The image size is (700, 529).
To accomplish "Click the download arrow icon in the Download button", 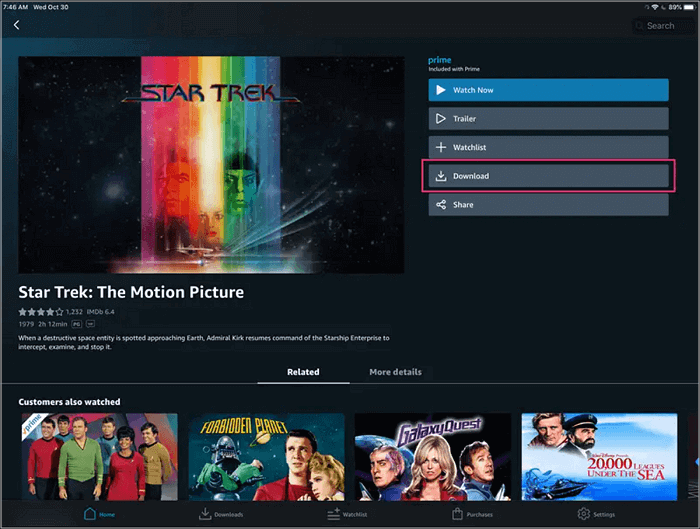I will [441, 176].
